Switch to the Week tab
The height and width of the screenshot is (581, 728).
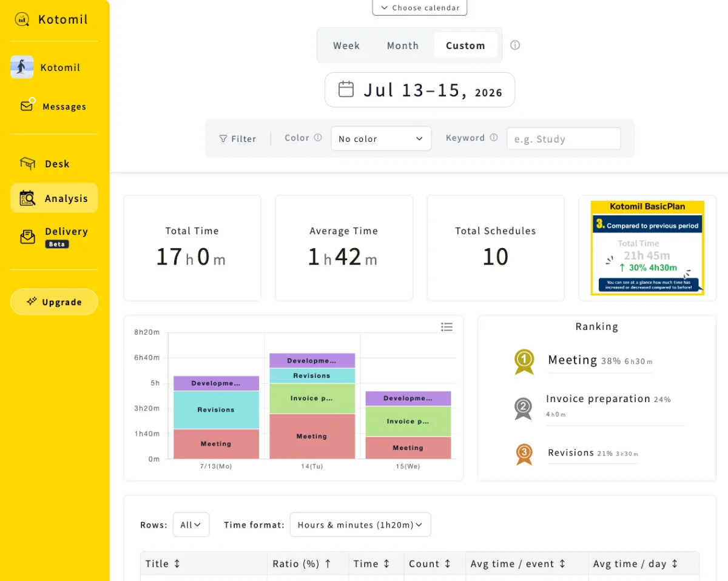coord(346,45)
